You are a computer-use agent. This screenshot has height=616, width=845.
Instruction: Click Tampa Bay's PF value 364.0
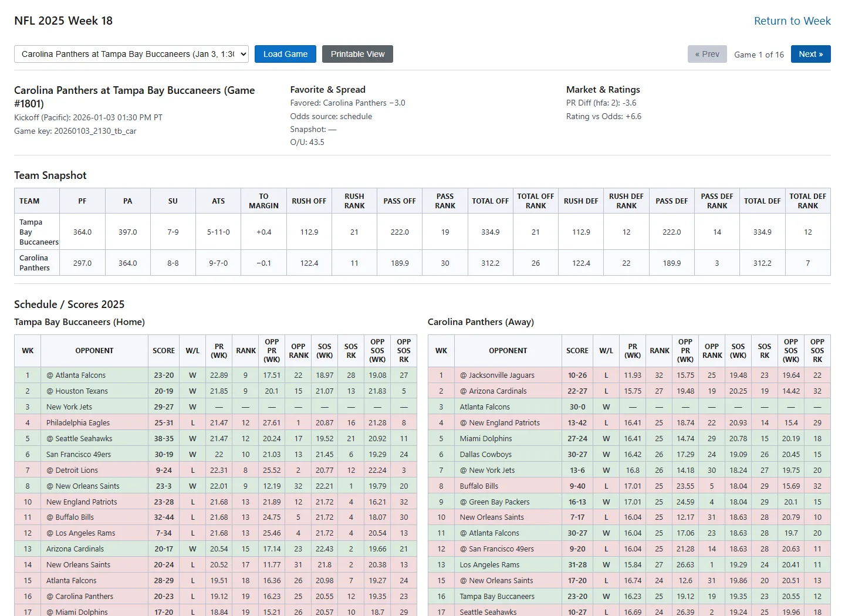point(82,232)
